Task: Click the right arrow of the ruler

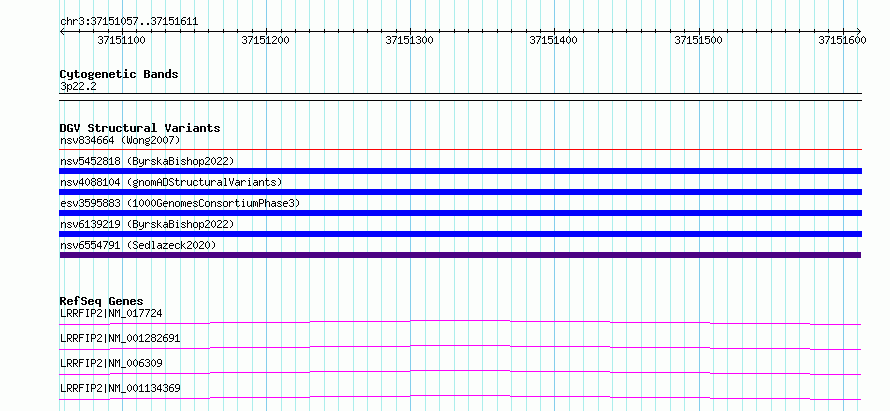Action: pos(859,31)
